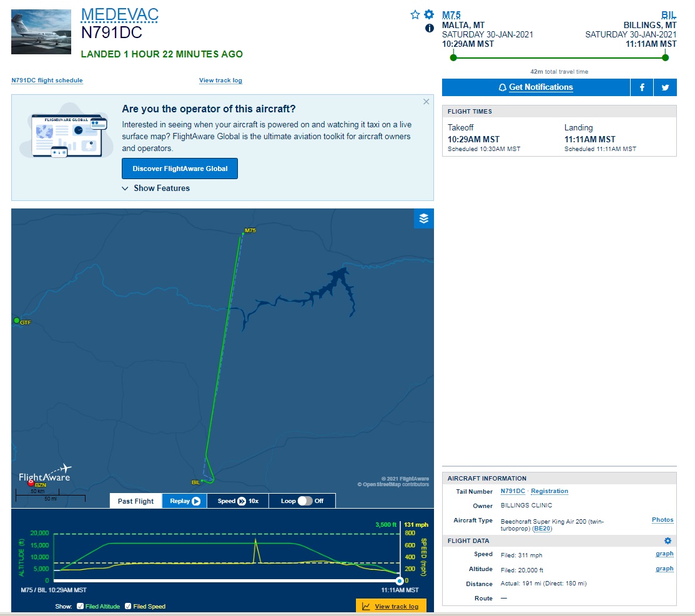695x616 pixels.
Task: Open flight settings gear near M75
Action: click(x=429, y=14)
